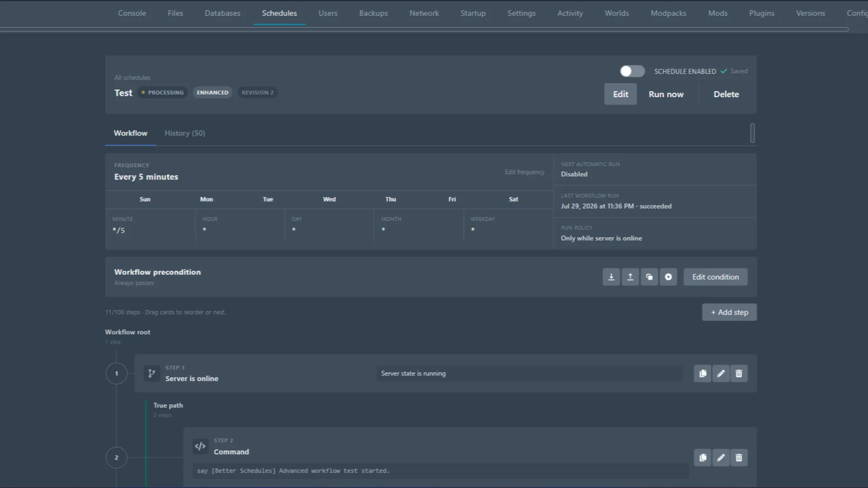Open the Settings tab

click(522, 13)
